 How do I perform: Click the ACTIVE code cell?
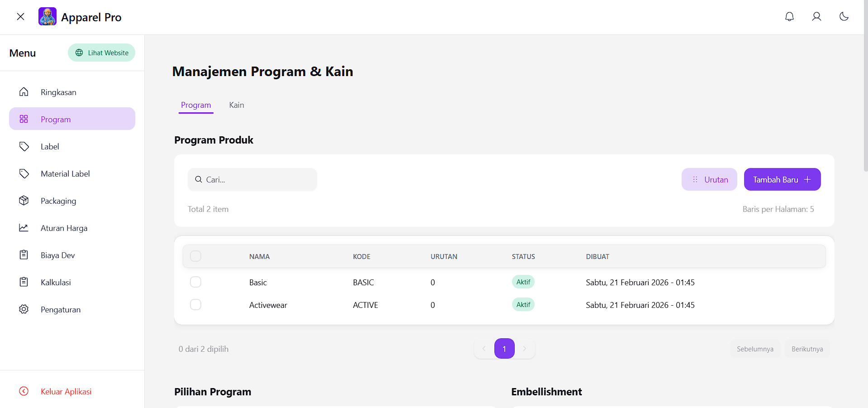[x=365, y=305]
